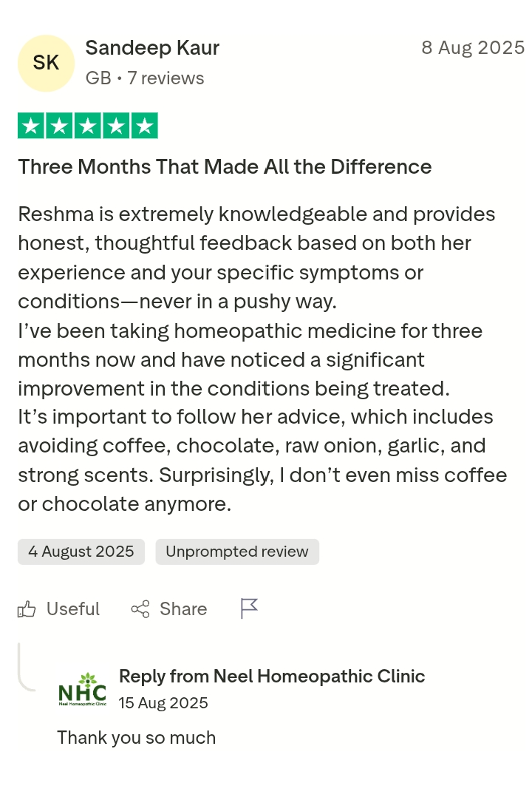532x800 pixels.
Task: Click the first green rating star
Action: click(x=31, y=126)
